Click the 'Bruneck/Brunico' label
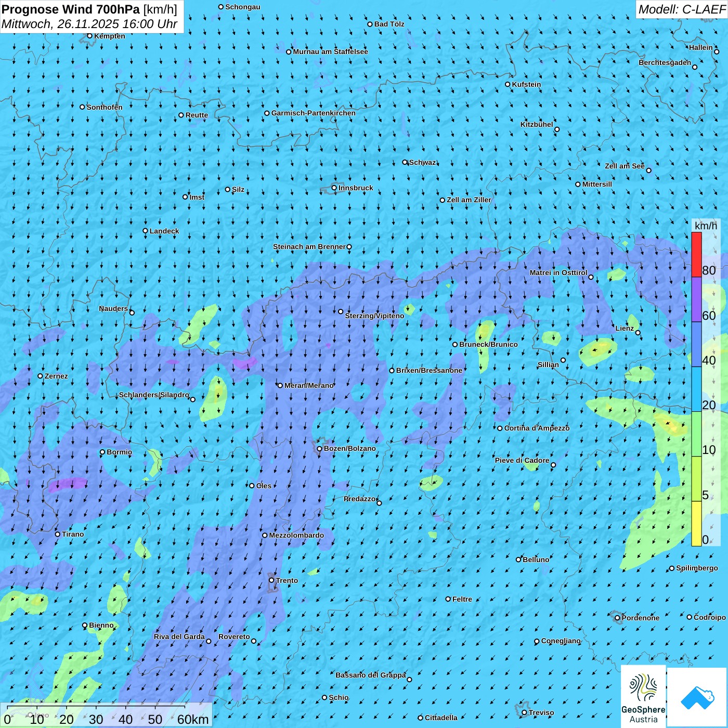The width and height of the screenshot is (728, 728). [488, 344]
